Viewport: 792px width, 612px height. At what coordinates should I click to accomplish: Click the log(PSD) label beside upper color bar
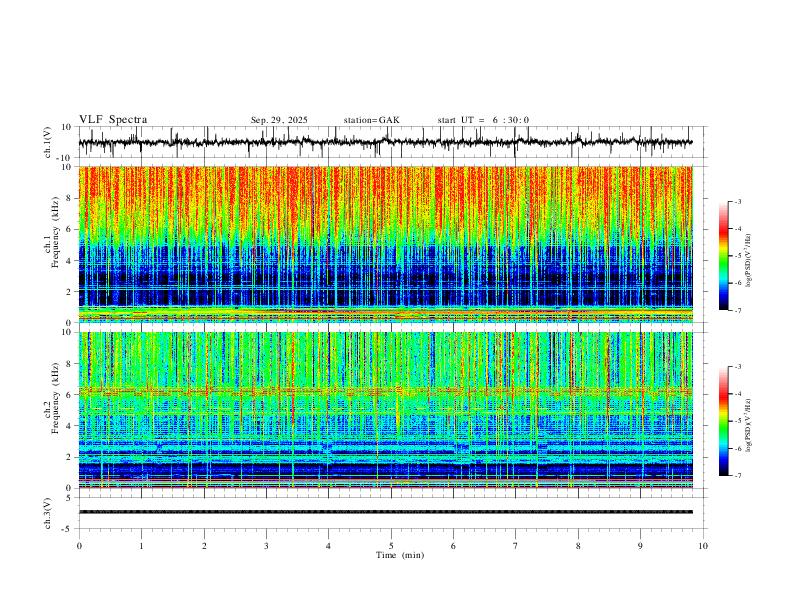pyautogui.click(x=749, y=260)
